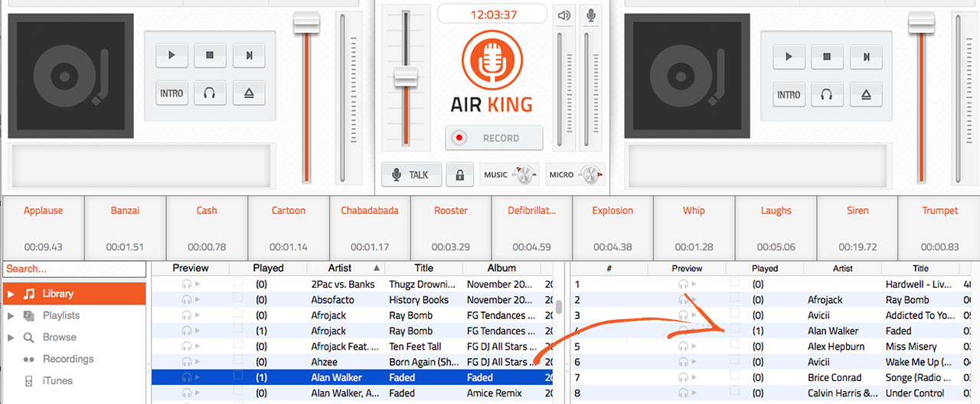The image size is (980, 404).
Task: Select the "Miss Misery" playlist title
Action: (911, 347)
